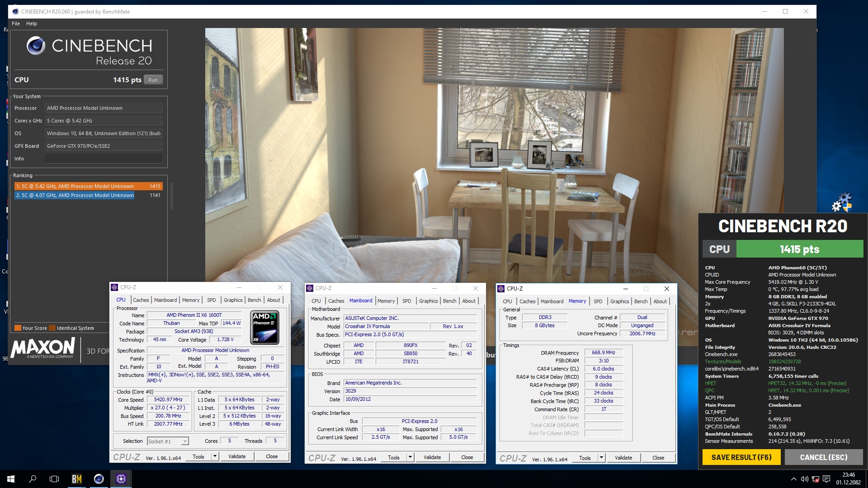Open Socket #1 selection dropdown
Screen dimensions: 868x488
168,441
